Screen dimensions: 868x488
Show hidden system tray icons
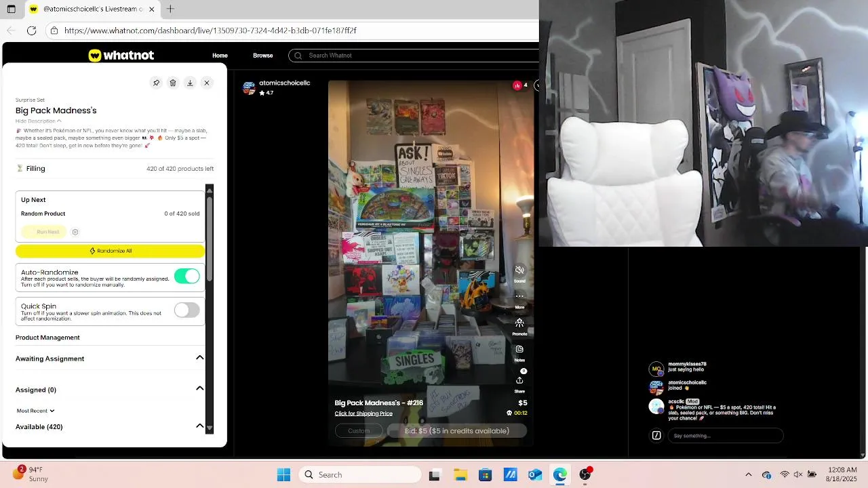[749, 475]
